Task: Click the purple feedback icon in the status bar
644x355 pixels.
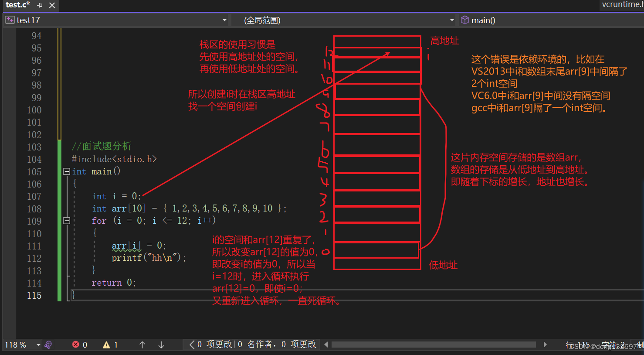Action: [x=48, y=345]
